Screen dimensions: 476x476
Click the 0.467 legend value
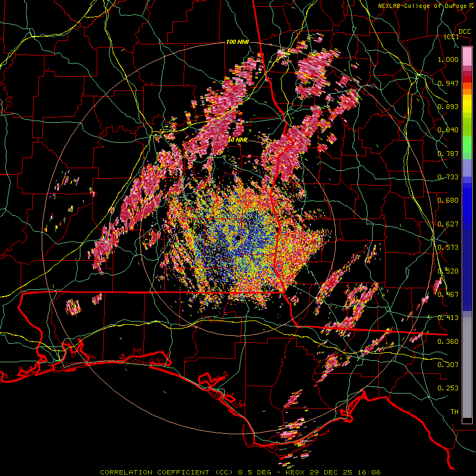pyautogui.click(x=448, y=294)
